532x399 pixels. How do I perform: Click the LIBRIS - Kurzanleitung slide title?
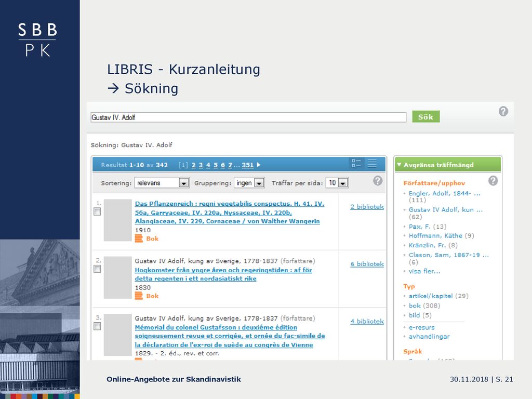[183, 69]
